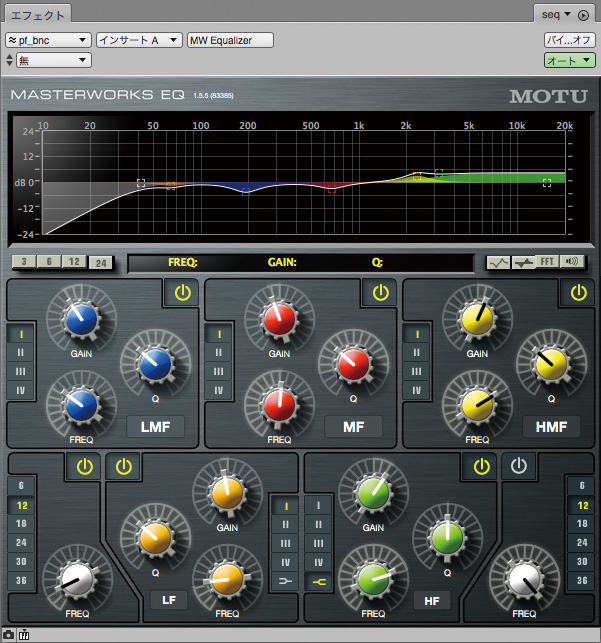Viewport: 601px width, 643px height.
Task: Open the 無 preset dropdown
Action: (x=54, y=60)
